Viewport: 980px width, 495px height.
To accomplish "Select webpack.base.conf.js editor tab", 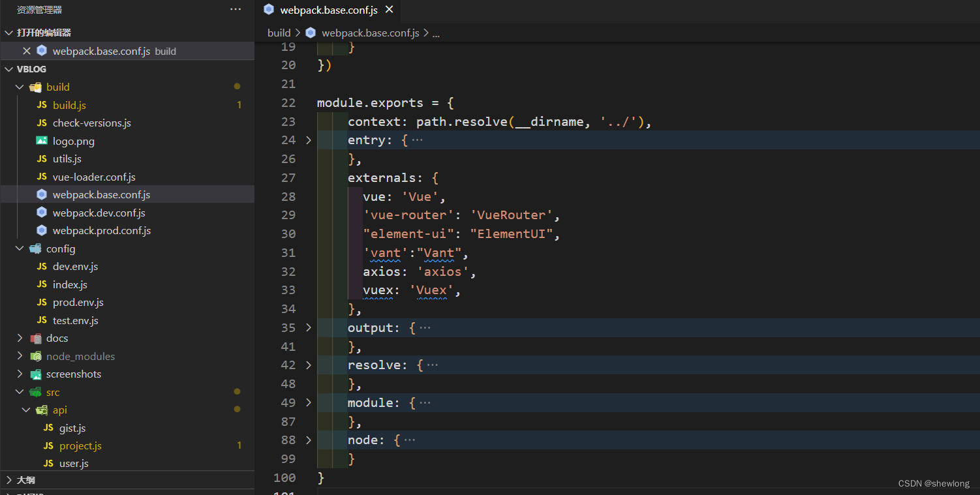I will tap(329, 10).
